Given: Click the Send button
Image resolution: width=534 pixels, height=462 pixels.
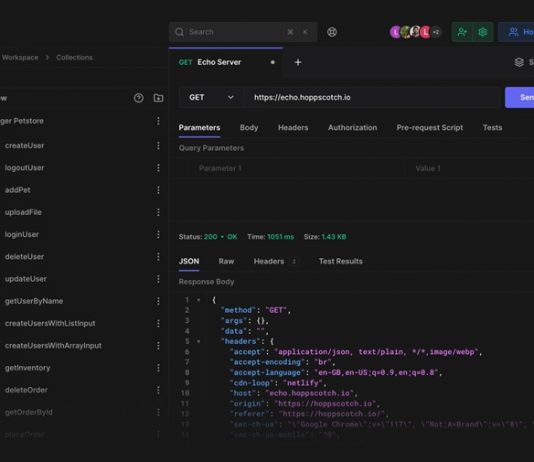Looking at the screenshot, I should point(520,97).
